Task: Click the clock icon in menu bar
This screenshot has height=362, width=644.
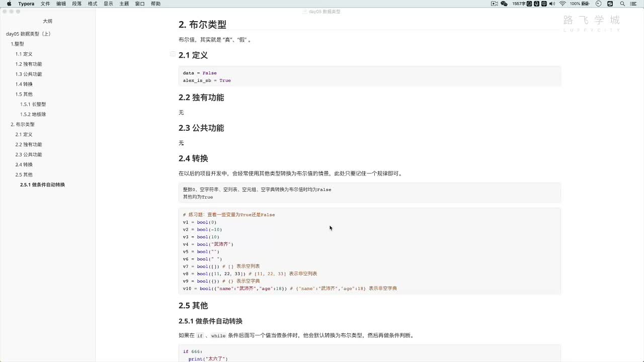Action: pyautogui.click(x=598, y=4)
